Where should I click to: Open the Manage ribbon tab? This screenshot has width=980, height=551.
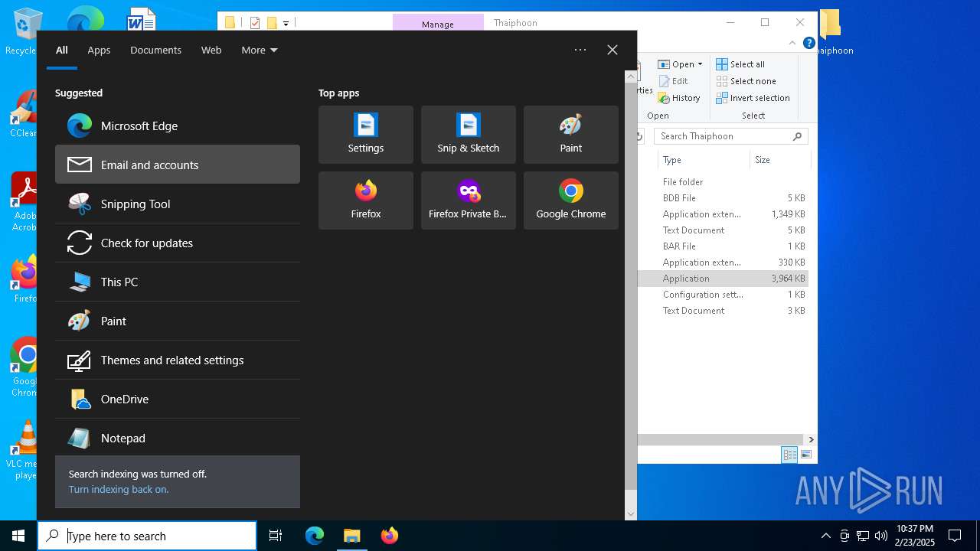(438, 24)
